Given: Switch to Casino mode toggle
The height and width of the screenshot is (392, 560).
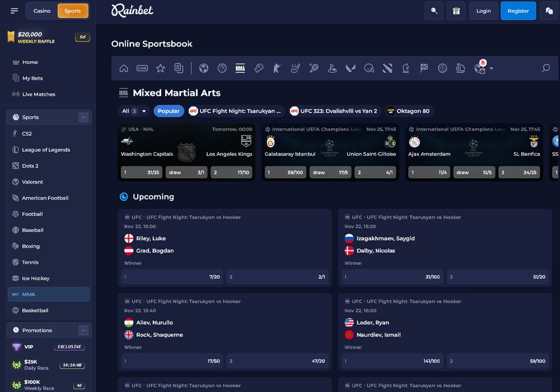Looking at the screenshot, I should point(42,11).
